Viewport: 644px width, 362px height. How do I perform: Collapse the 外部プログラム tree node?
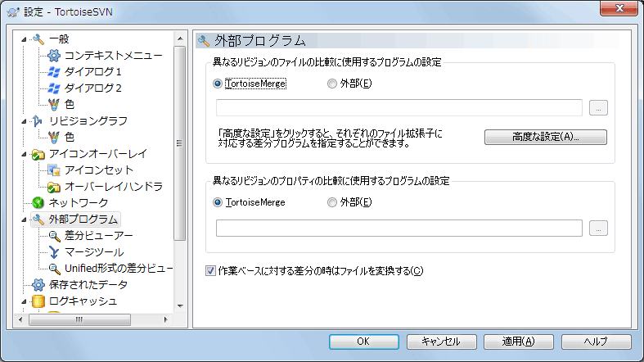click(x=24, y=219)
